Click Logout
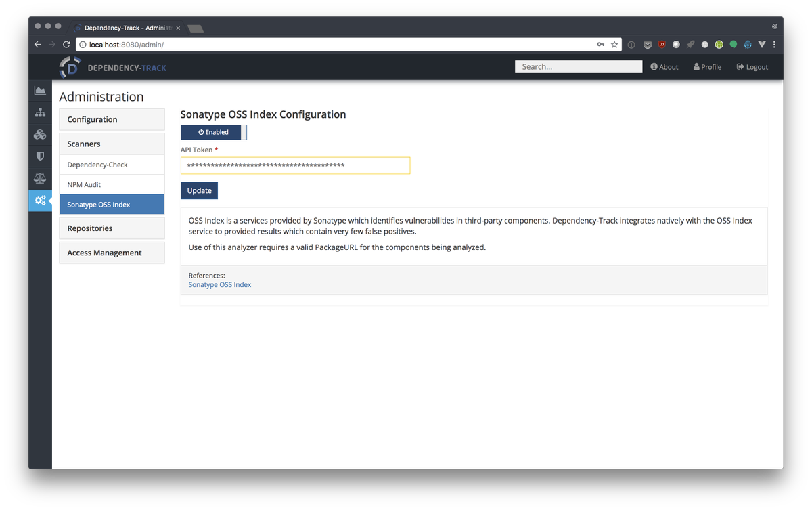 (x=752, y=67)
